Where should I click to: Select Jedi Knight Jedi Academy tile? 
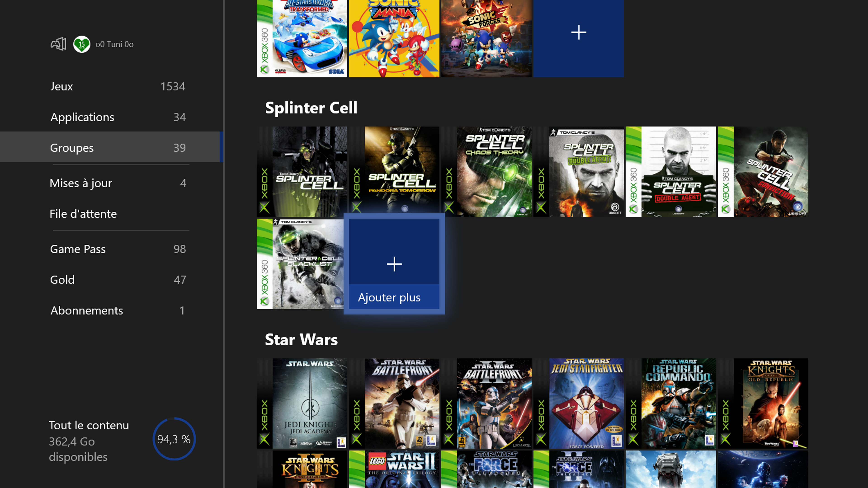tap(302, 404)
